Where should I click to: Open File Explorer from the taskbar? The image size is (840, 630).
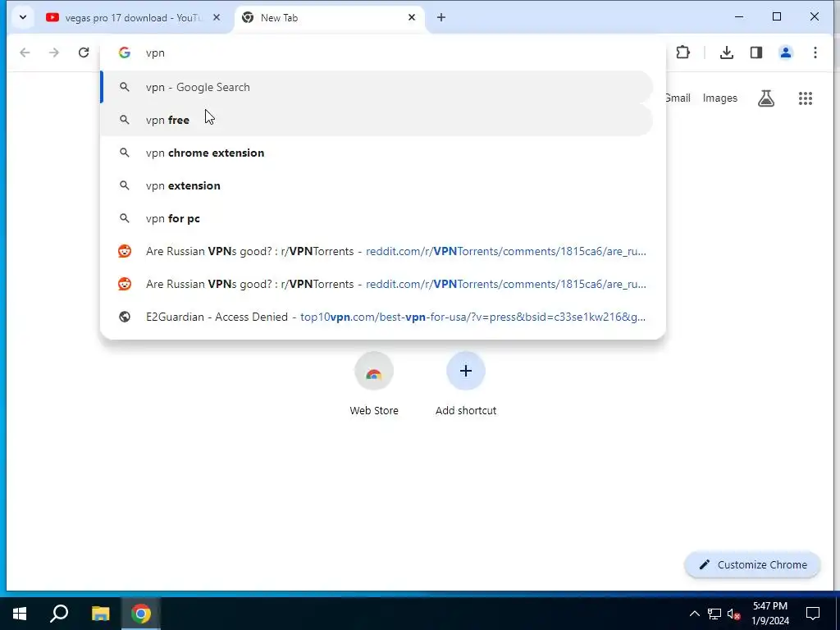(100, 614)
